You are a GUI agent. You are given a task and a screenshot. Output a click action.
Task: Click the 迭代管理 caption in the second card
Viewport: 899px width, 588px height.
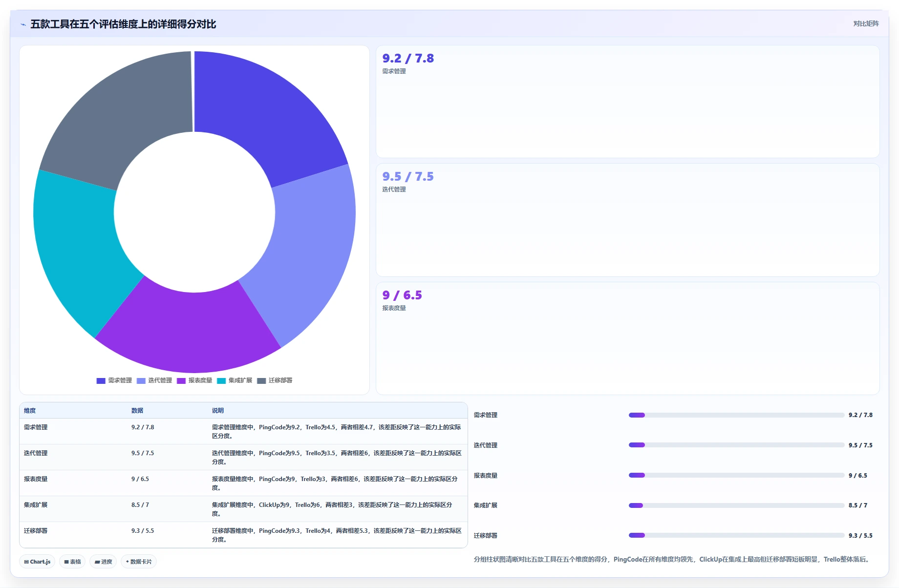(x=394, y=189)
